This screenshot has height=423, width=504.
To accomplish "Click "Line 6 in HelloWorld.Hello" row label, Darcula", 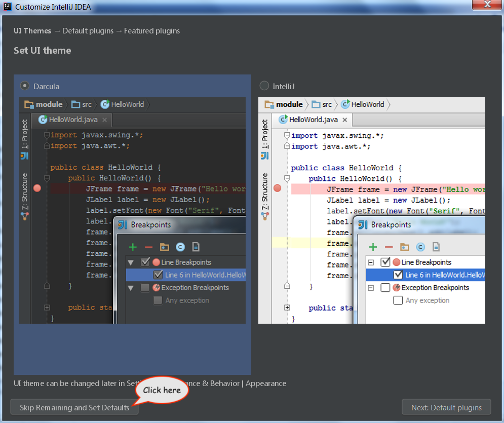I will [205, 275].
